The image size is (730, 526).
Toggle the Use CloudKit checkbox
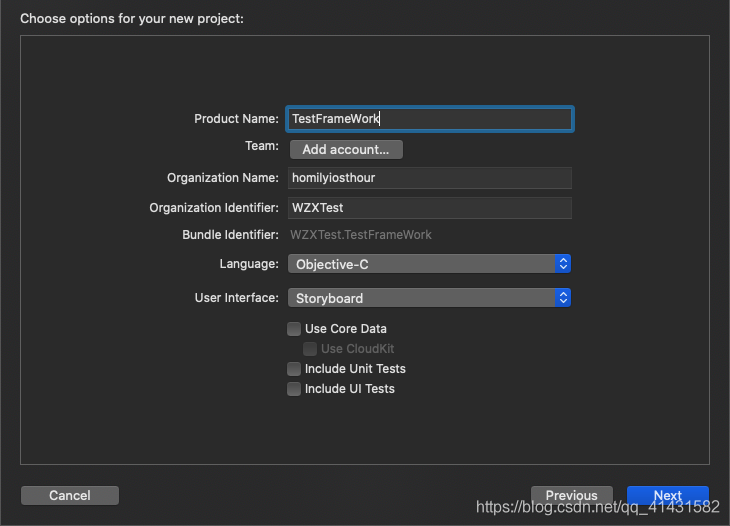click(x=310, y=349)
